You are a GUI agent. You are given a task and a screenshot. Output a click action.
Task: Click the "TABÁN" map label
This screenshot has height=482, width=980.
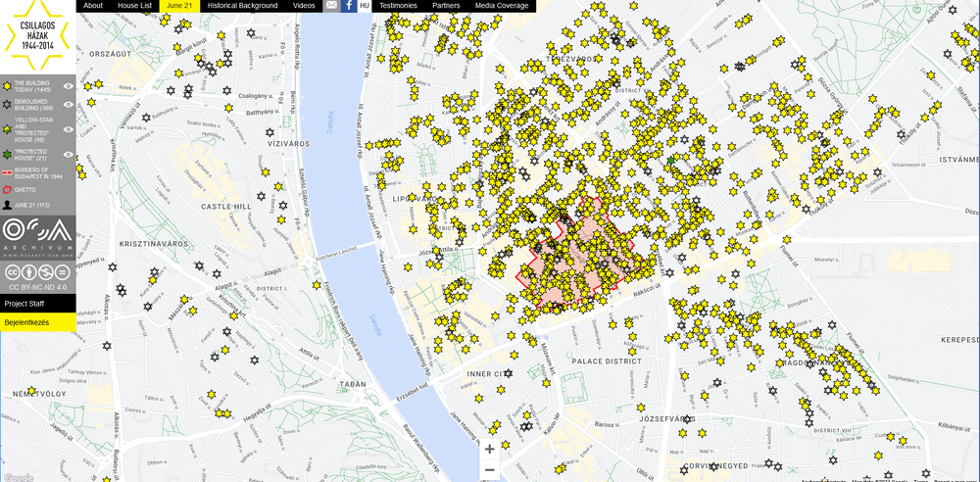(x=353, y=384)
